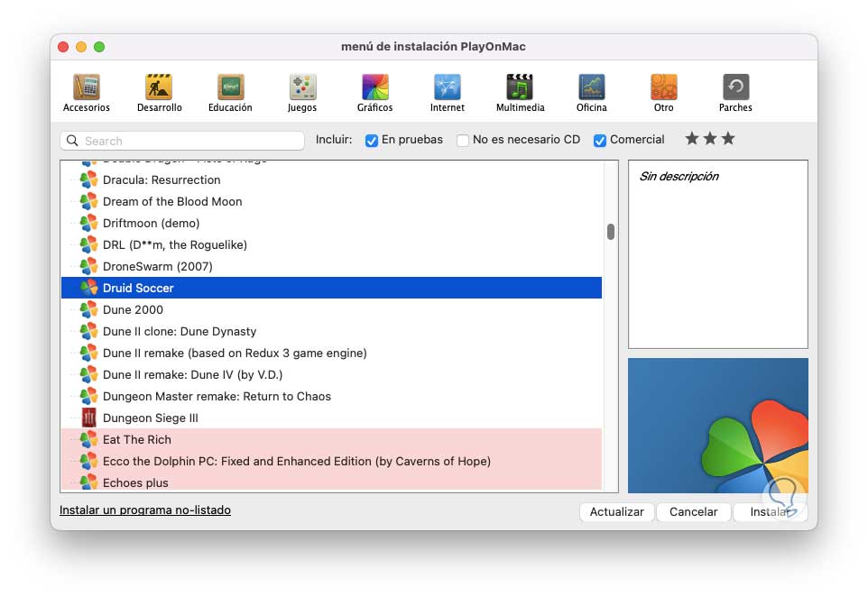Click the magnifier icon in search field
This screenshot has height=597, width=868.
click(72, 141)
